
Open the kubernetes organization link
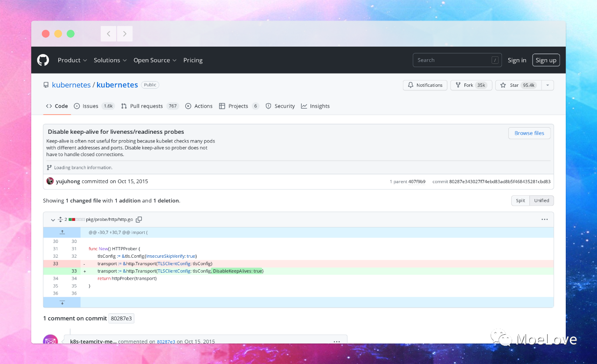click(71, 85)
